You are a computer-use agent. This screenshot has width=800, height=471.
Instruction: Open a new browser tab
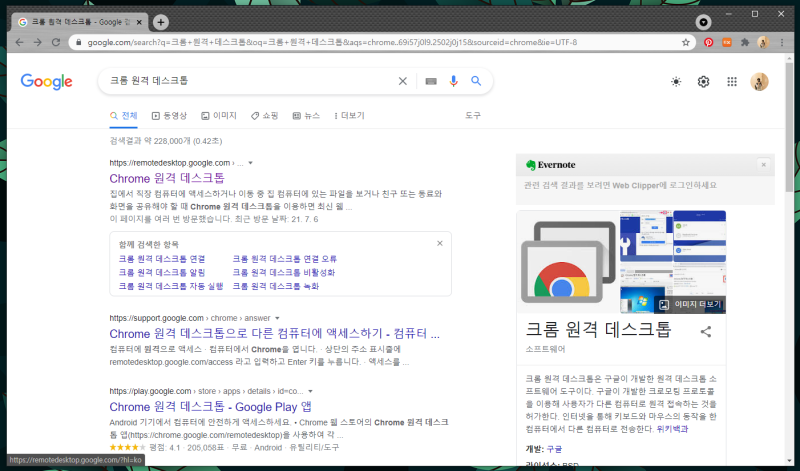coord(161,22)
